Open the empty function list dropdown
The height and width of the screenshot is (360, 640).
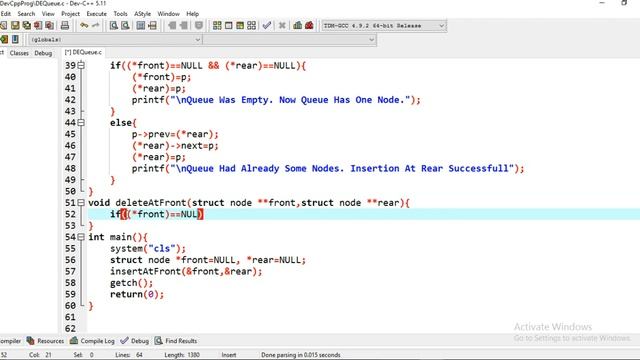click(289, 40)
